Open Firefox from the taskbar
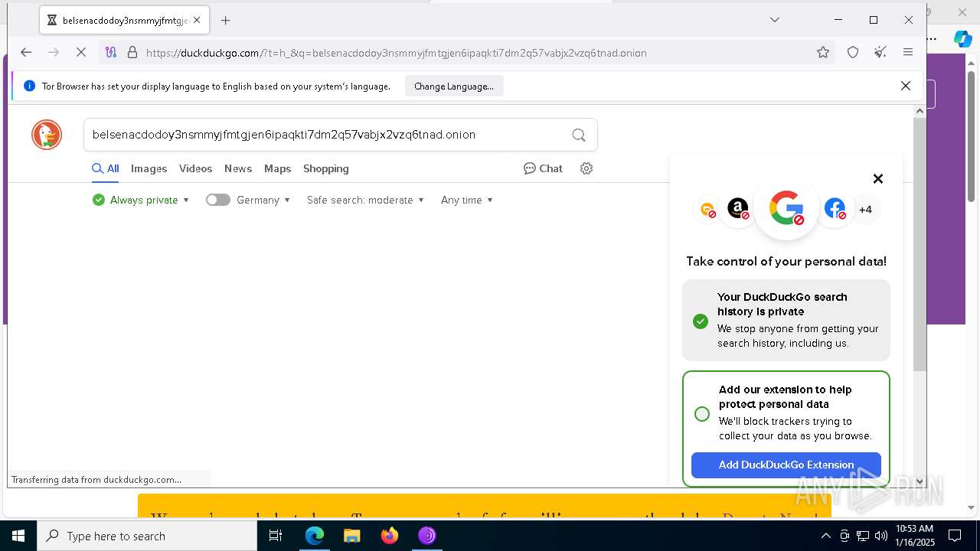 click(390, 536)
